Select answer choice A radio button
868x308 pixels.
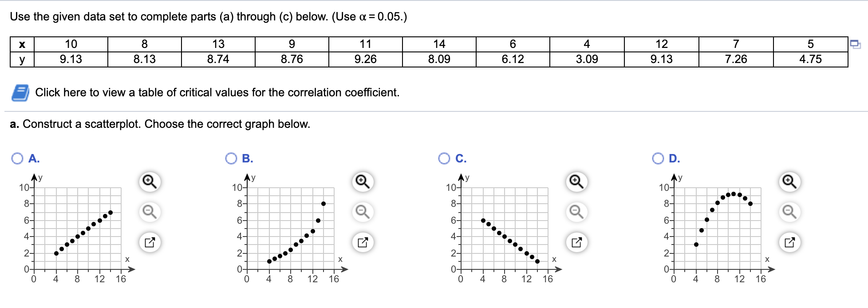(x=16, y=158)
